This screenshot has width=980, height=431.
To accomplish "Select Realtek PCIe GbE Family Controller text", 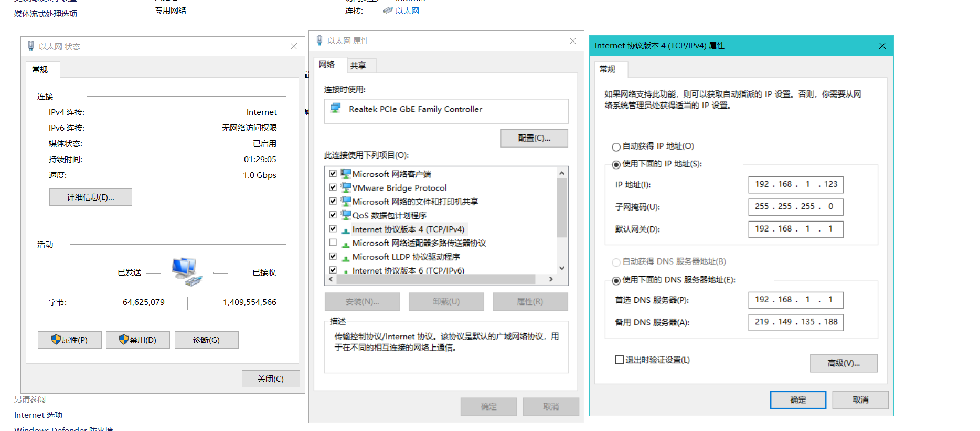I will (416, 109).
